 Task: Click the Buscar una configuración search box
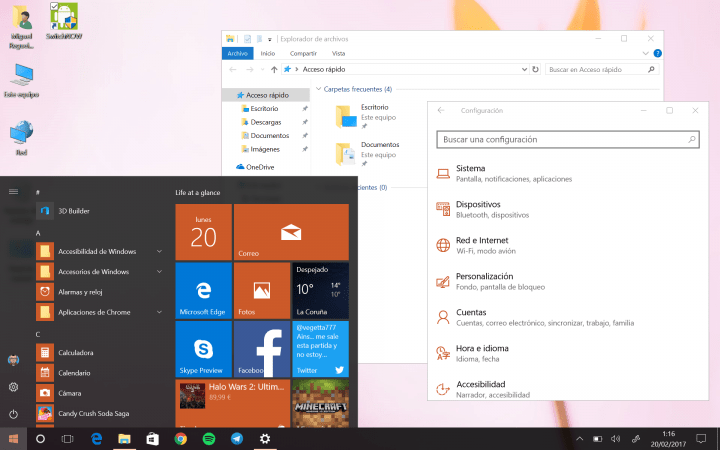(568, 140)
